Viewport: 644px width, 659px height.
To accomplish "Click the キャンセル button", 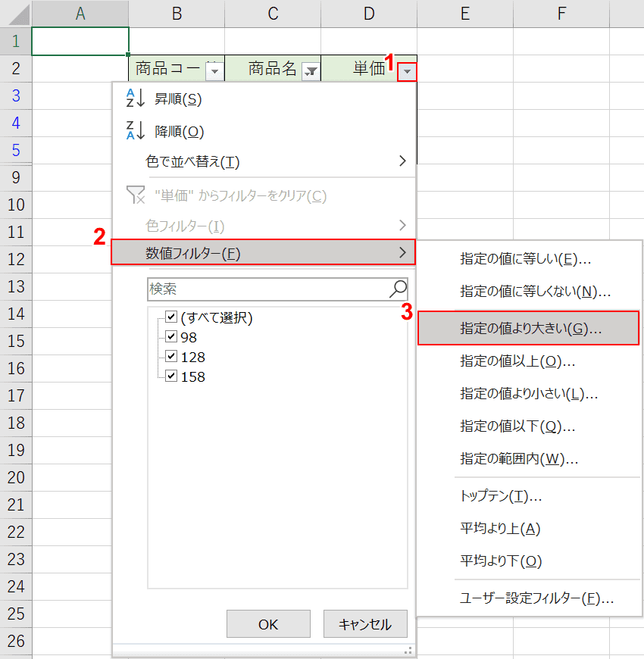I will pyautogui.click(x=365, y=624).
